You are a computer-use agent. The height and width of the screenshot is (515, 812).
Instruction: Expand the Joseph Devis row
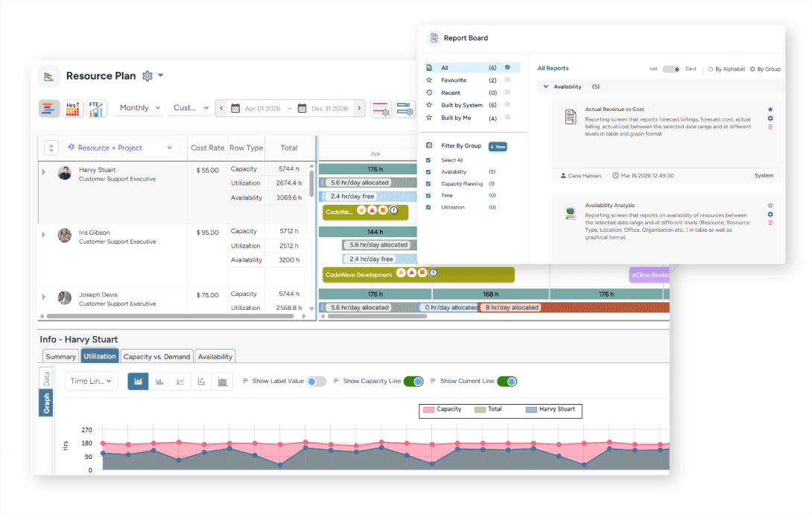coord(43,297)
